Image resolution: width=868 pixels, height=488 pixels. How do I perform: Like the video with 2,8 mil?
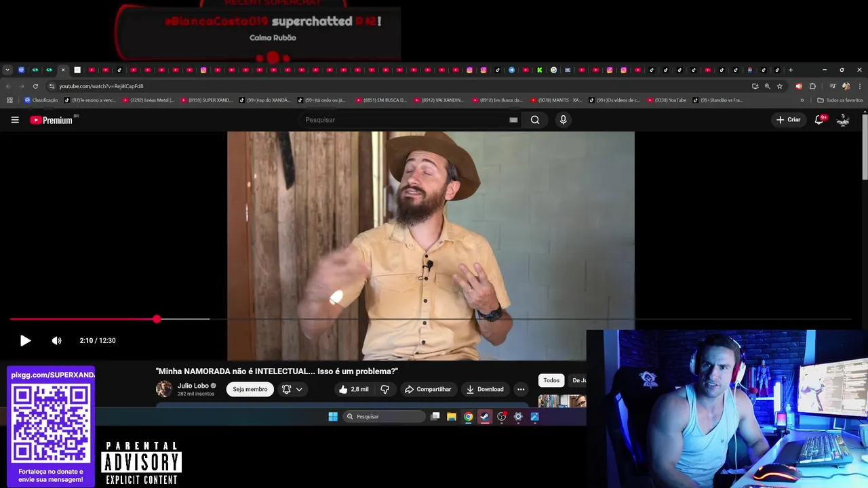click(x=354, y=389)
